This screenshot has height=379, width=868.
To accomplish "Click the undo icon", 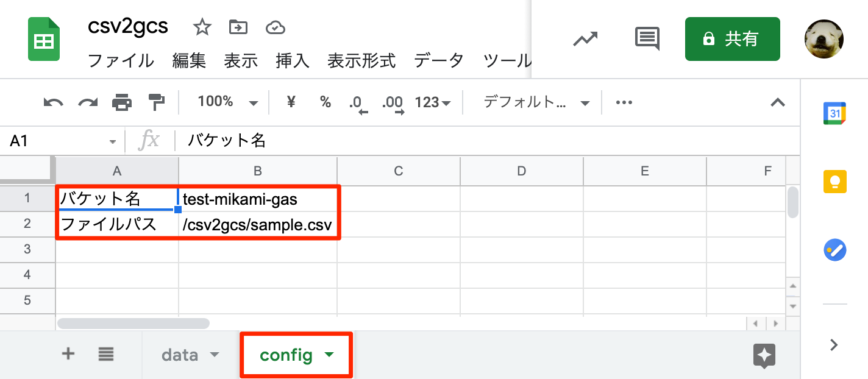I will point(52,102).
